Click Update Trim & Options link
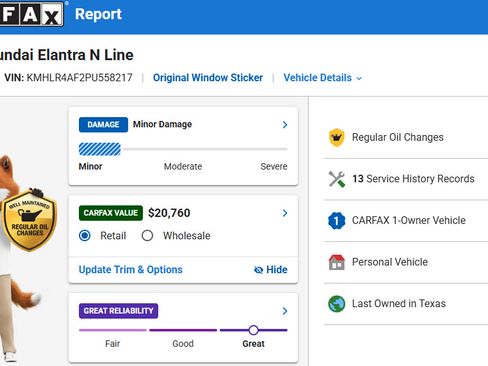This screenshot has height=366, width=488. (131, 270)
